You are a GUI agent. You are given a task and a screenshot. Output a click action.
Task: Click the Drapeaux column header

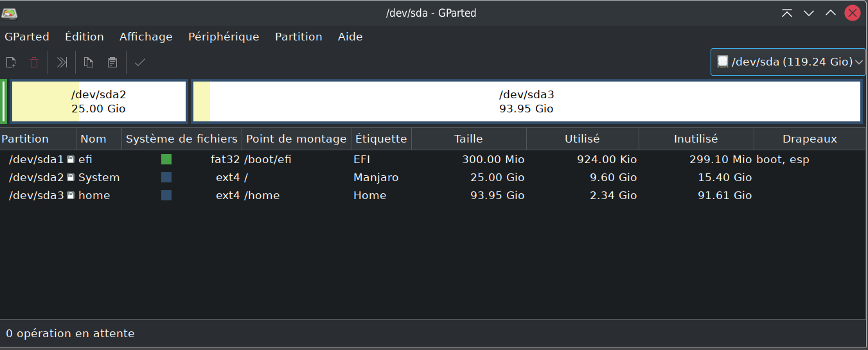[x=810, y=139]
